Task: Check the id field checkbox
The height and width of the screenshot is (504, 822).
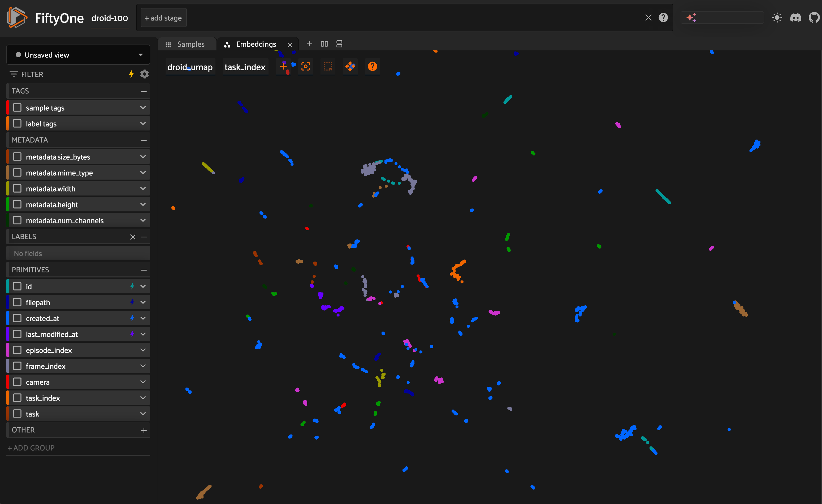Action: tap(17, 286)
